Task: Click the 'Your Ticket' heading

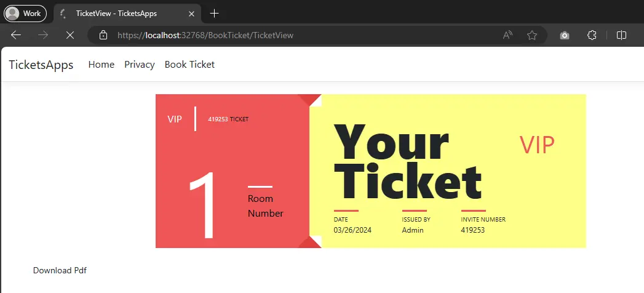Action: pos(407,161)
